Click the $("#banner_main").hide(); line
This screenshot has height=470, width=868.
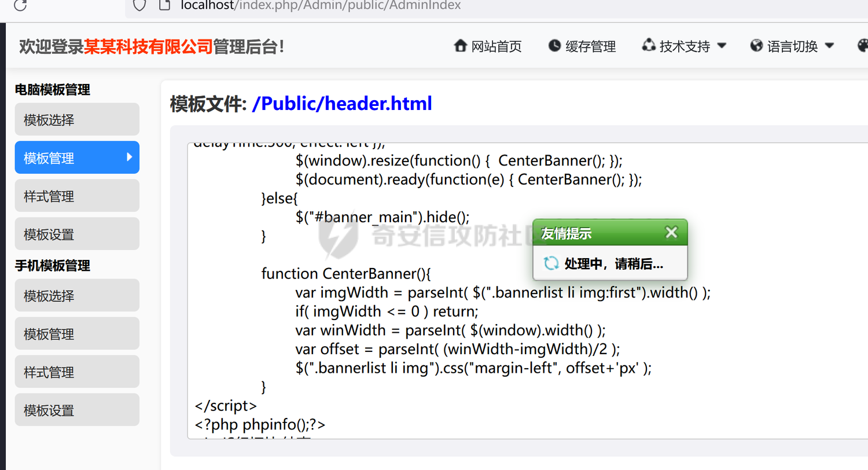(382, 216)
